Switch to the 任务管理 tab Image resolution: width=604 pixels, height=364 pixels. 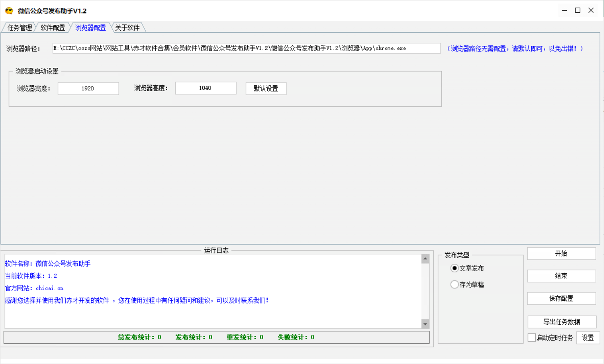click(x=19, y=27)
